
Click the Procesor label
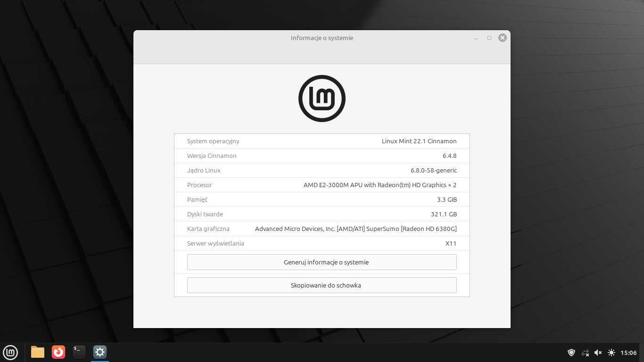click(199, 185)
